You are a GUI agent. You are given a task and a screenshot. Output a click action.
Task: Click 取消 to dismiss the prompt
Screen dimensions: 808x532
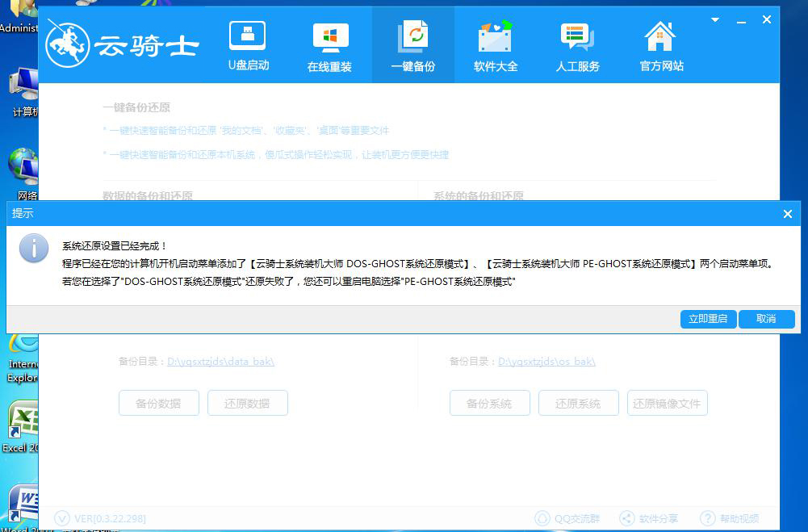pos(766,319)
